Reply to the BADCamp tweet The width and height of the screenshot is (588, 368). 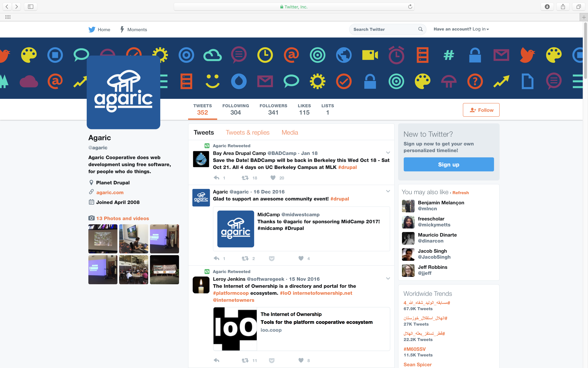pos(216,178)
